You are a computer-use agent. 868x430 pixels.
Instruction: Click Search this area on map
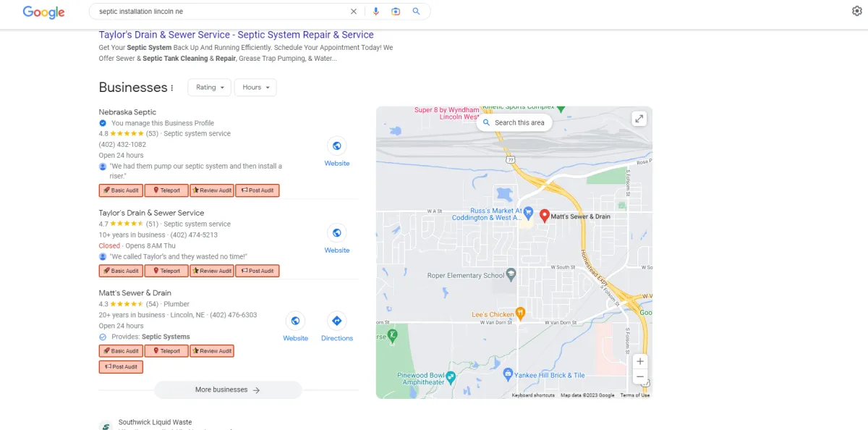coord(514,123)
